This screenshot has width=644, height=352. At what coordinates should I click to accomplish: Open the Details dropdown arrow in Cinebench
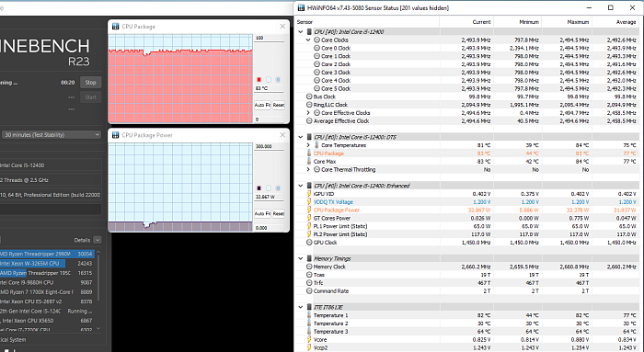(x=98, y=240)
